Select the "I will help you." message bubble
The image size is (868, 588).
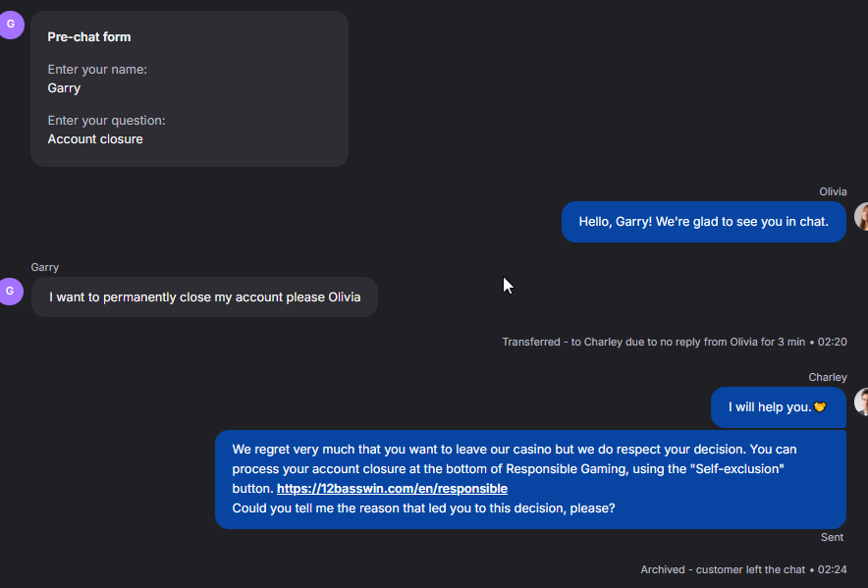pos(770,407)
